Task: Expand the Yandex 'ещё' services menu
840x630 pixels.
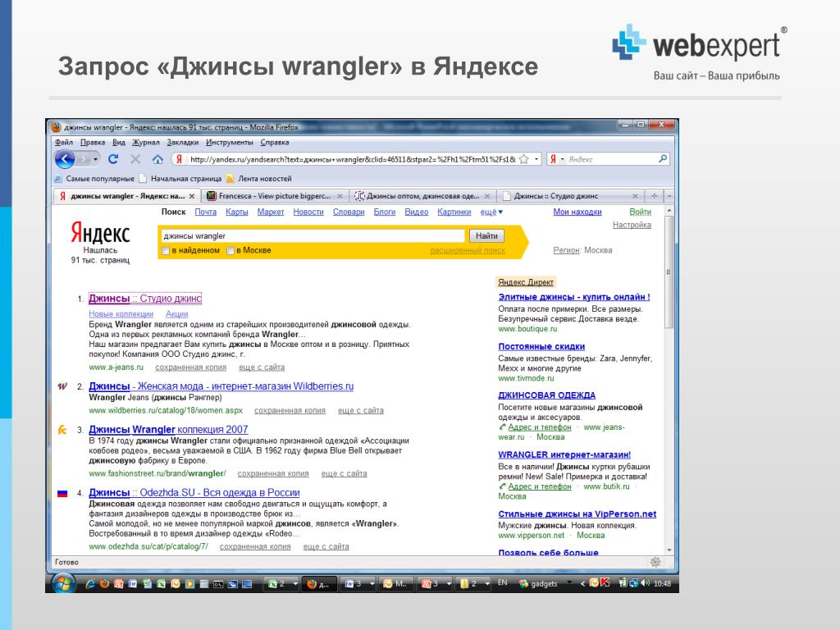Action: 491,212
